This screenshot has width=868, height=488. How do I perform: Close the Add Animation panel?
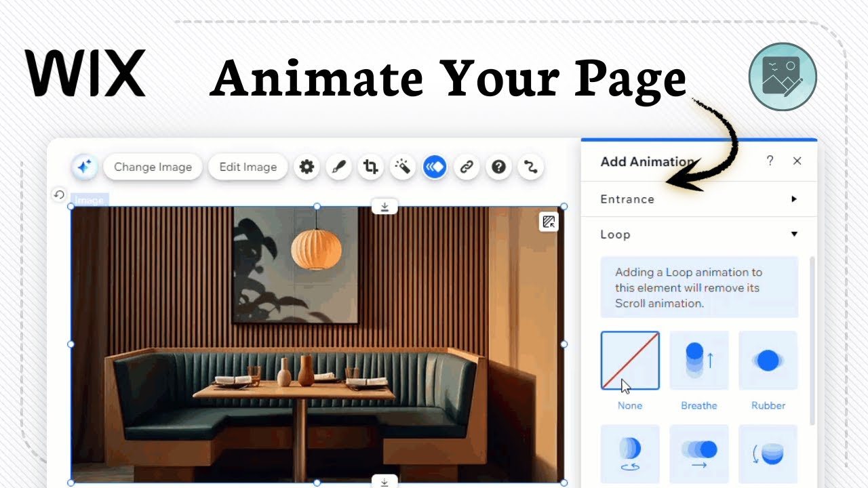pyautogui.click(x=797, y=161)
